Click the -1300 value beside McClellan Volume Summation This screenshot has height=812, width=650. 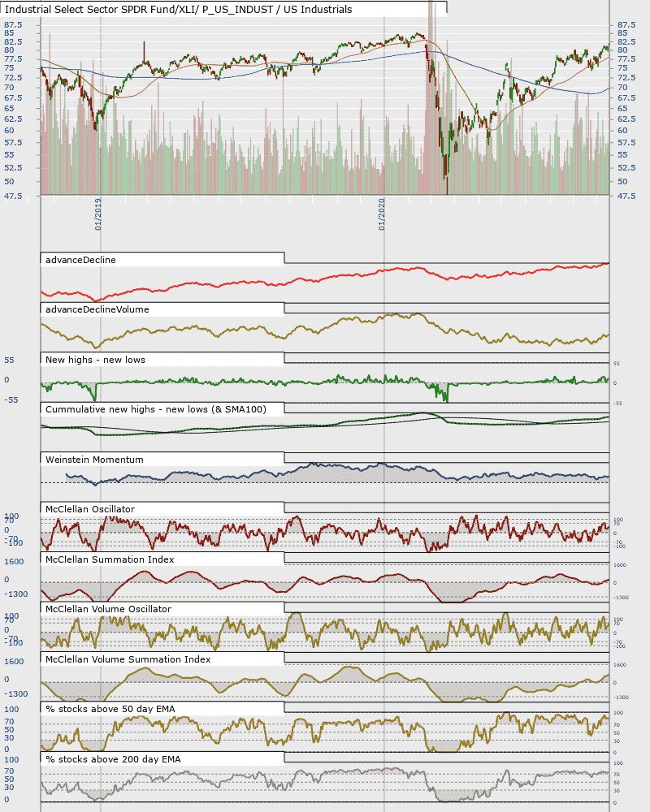click(16, 694)
